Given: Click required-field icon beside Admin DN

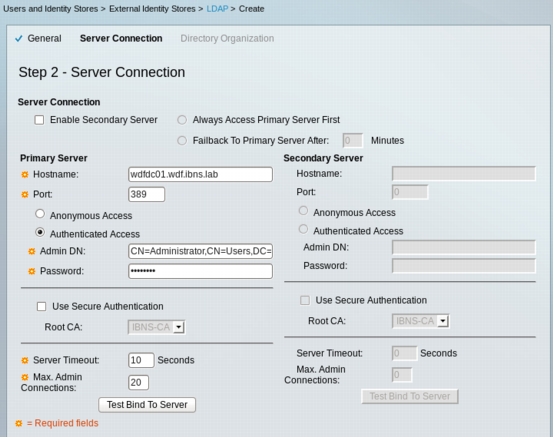Looking at the screenshot, I should click(x=32, y=251).
